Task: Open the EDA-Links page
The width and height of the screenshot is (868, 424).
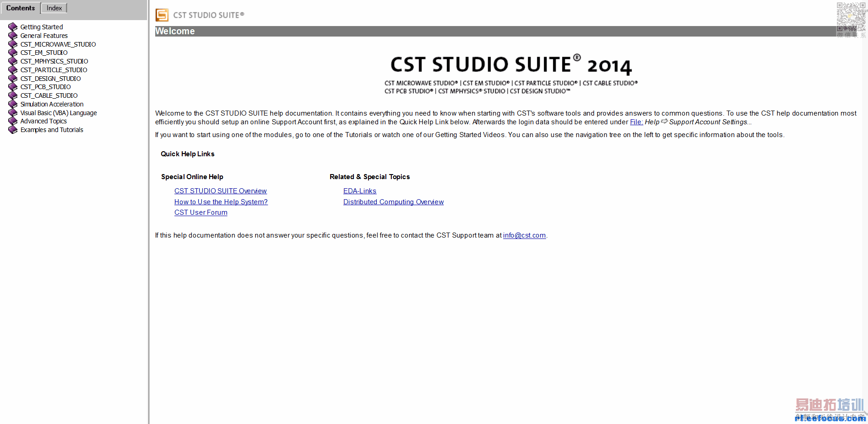Action: pos(360,191)
